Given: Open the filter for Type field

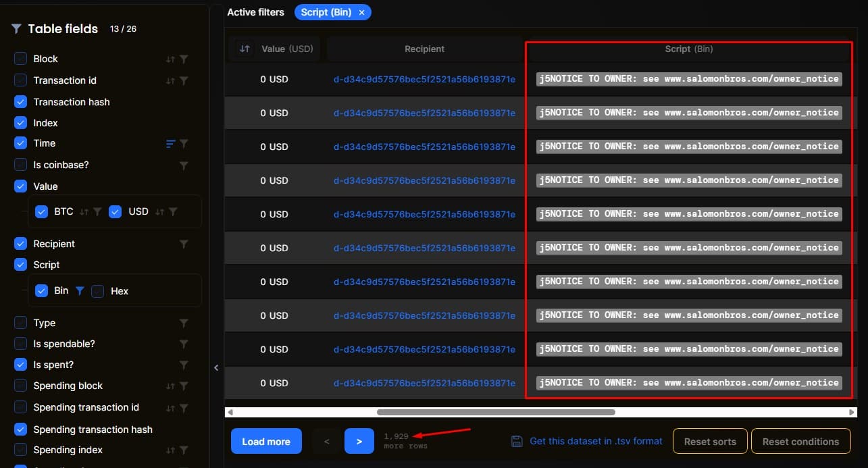Looking at the screenshot, I should [x=184, y=323].
